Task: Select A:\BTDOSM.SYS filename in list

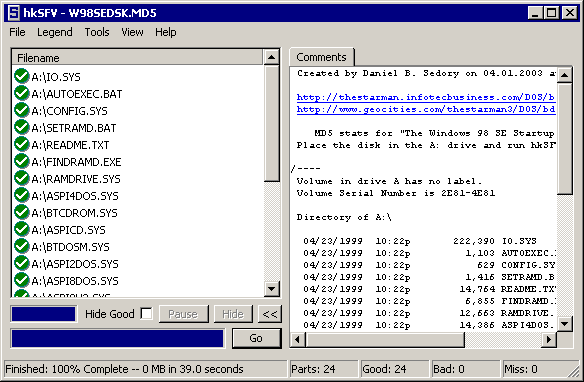Action: [x=70, y=247]
